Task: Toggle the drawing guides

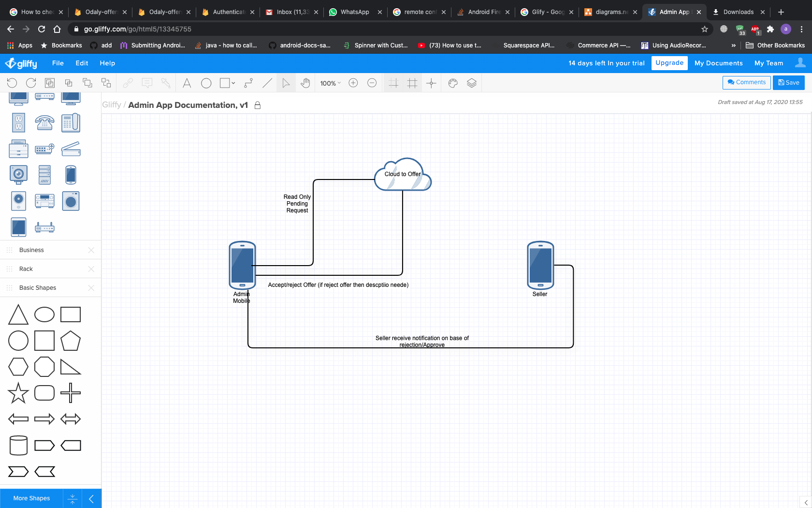Action: click(x=431, y=83)
